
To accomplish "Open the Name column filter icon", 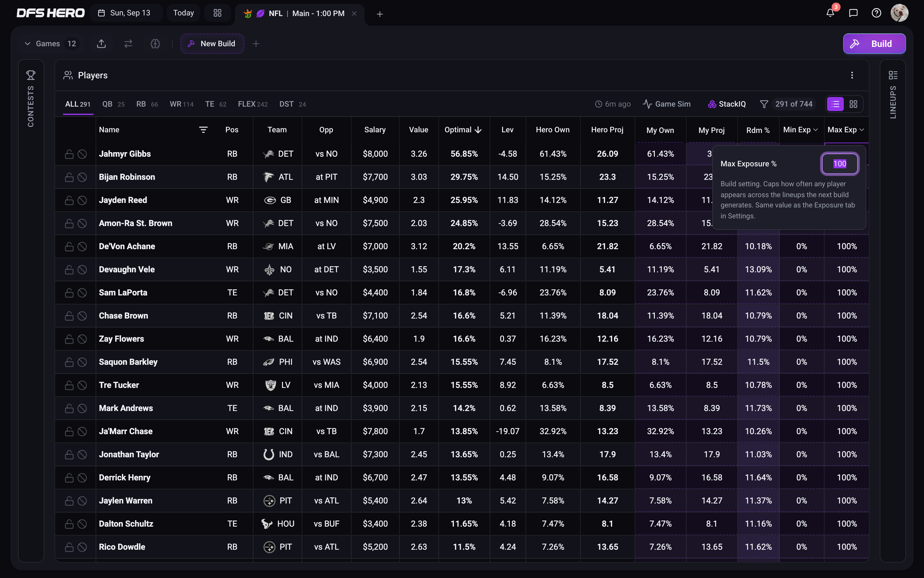I will [x=203, y=130].
